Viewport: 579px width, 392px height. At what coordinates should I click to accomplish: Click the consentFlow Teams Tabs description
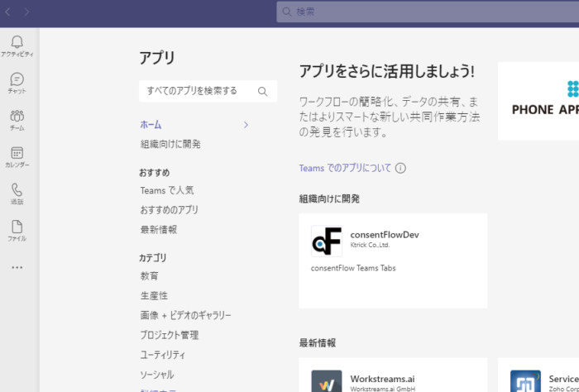tap(353, 268)
